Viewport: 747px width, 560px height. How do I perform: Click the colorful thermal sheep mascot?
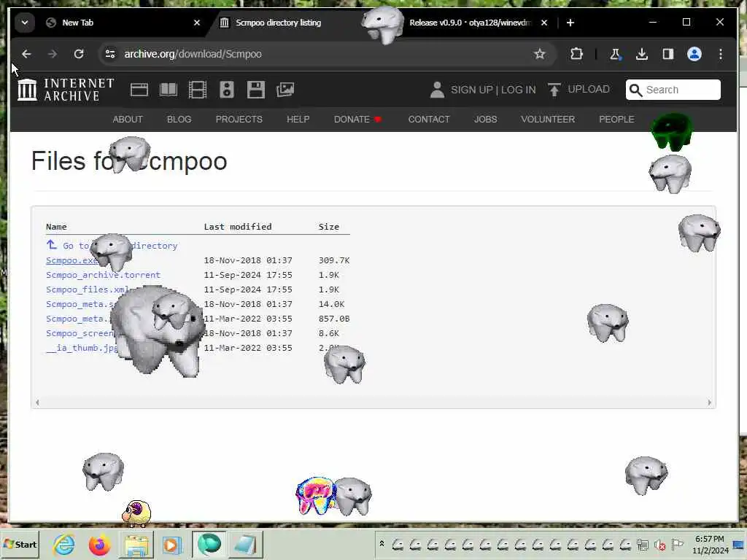tap(315, 496)
